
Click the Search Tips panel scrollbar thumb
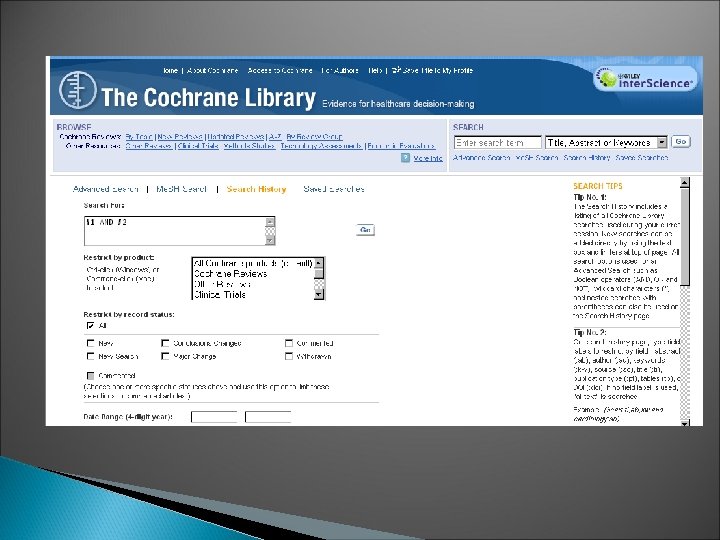point(685,236)
